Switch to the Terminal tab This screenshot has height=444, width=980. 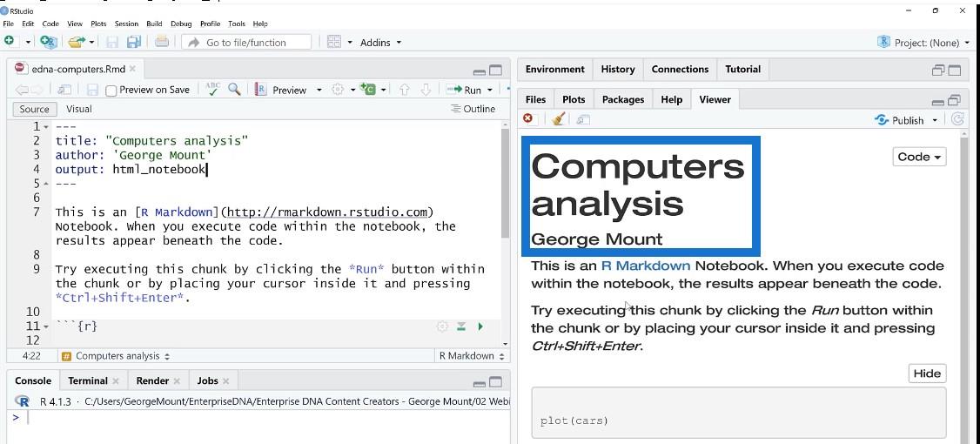click(x=88, y=380)
